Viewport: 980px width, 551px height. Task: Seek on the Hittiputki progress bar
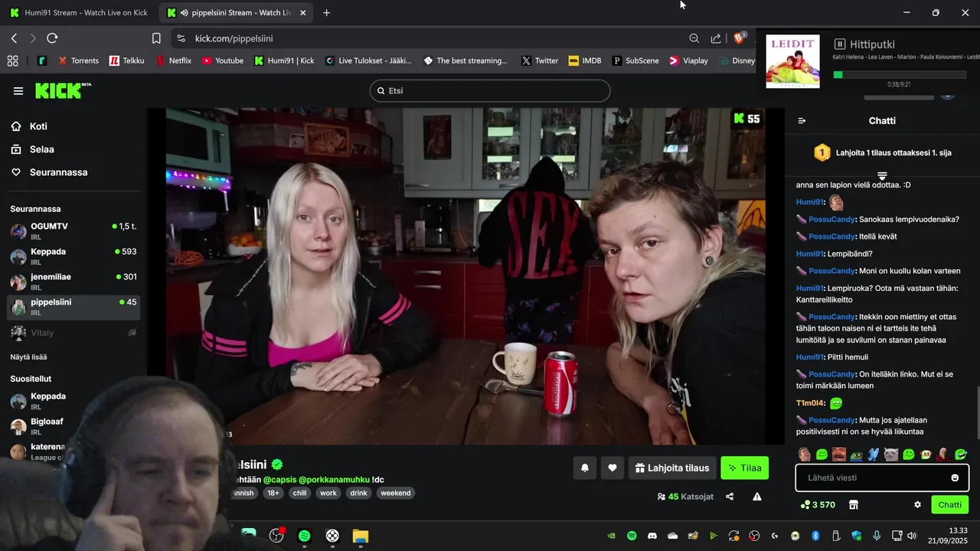point(900,75)
